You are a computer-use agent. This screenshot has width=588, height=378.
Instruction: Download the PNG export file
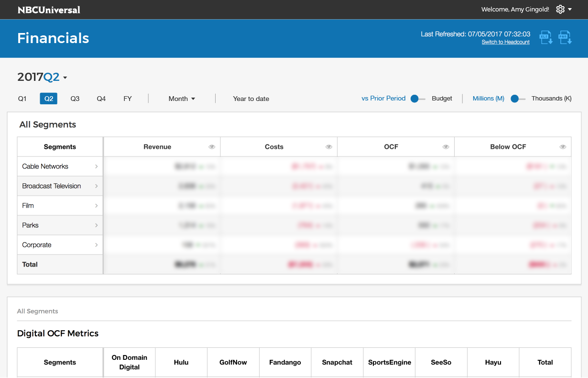566,38
